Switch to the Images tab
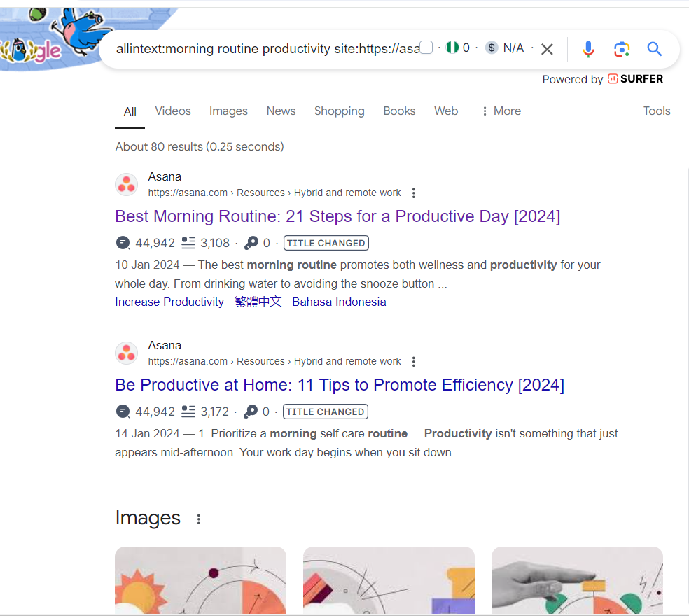 [x=228, y=111]
